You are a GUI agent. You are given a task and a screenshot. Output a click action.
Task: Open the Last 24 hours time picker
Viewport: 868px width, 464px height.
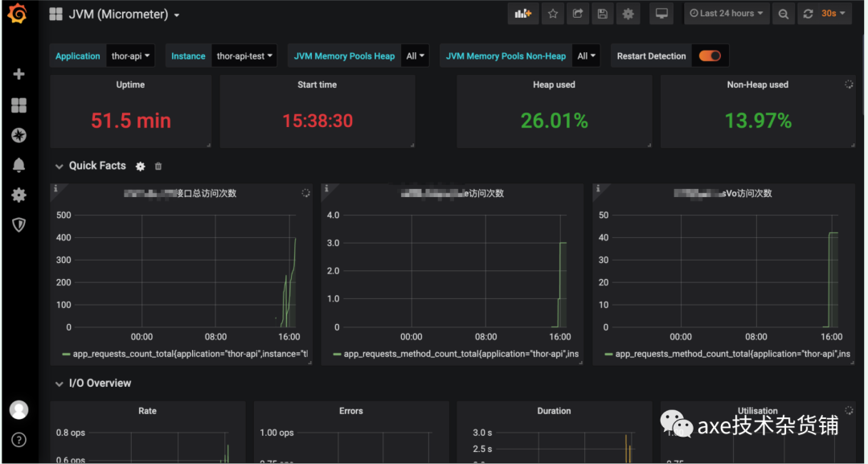pyautogui.click(x=727, y=14)
